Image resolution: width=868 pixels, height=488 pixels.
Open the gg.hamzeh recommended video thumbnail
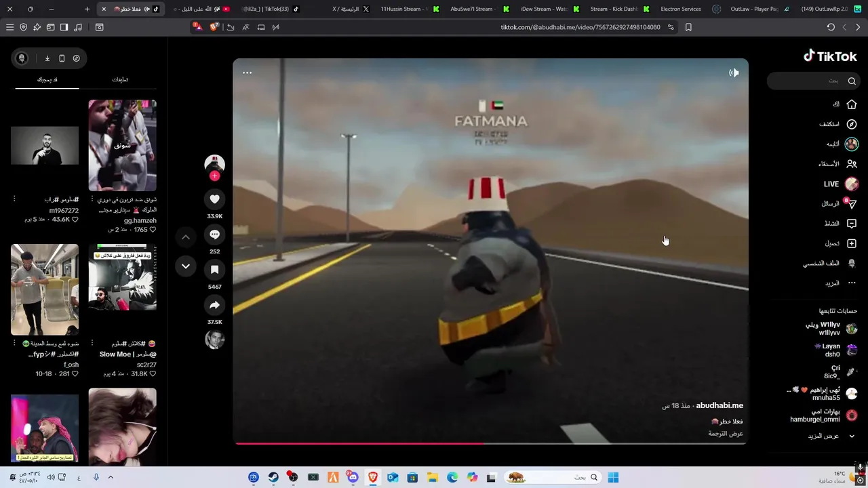122,146
